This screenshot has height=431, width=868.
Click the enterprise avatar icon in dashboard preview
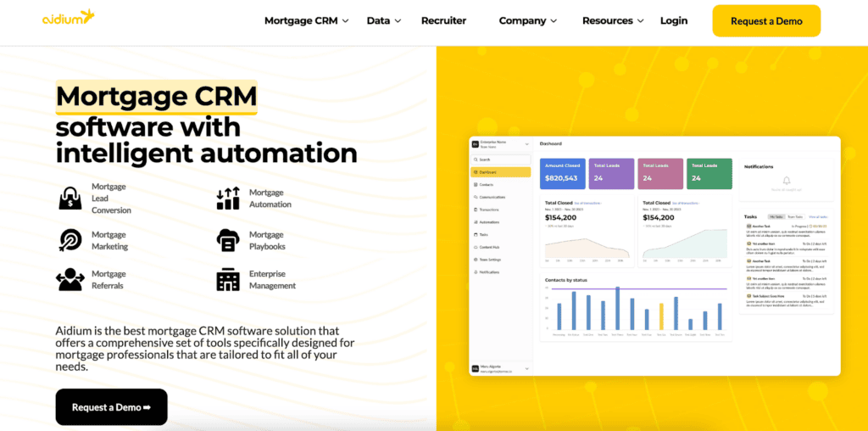coord(475,144)
